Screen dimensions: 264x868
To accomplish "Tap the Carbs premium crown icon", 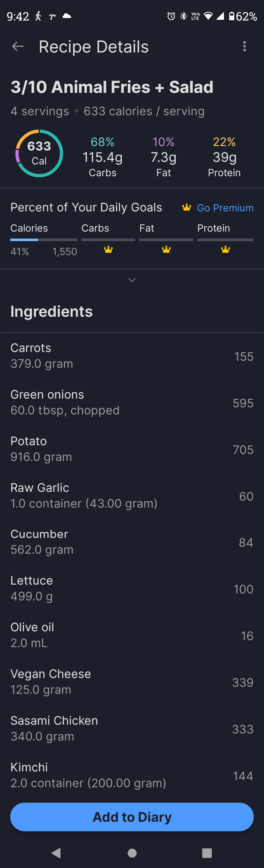I will tap(108, 249).
